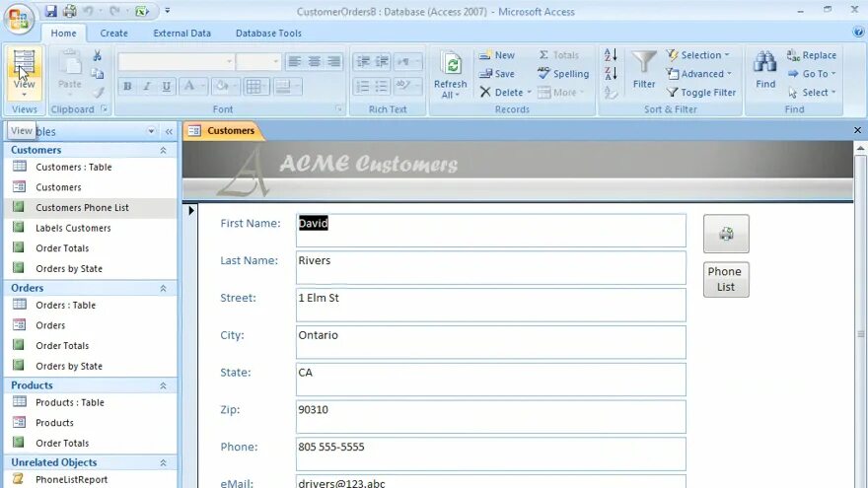
Task: Collapse the Customers group in navigation pane
Action: click(164, 151)
